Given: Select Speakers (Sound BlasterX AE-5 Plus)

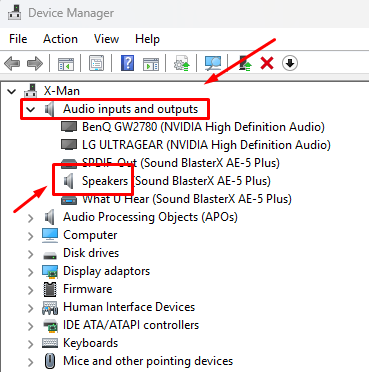Looking at the screenshot, I should [176, 181].
